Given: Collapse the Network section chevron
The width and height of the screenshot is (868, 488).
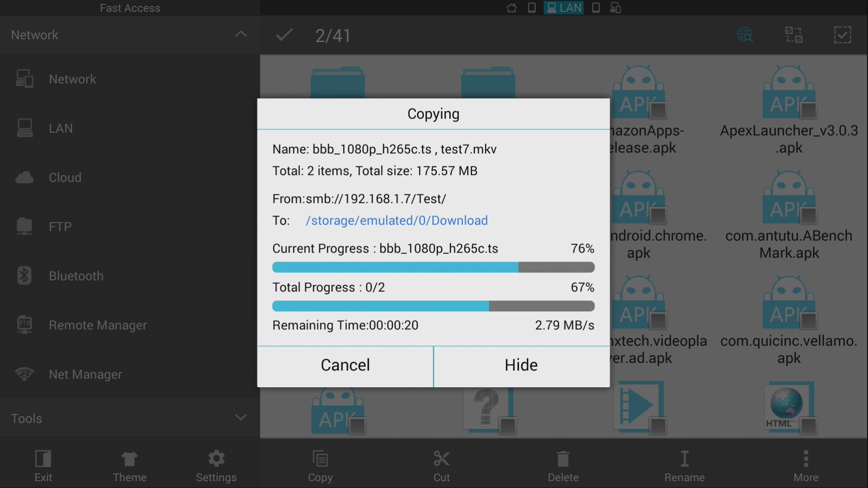Looking at the screenshot, I should pos(241,34).
